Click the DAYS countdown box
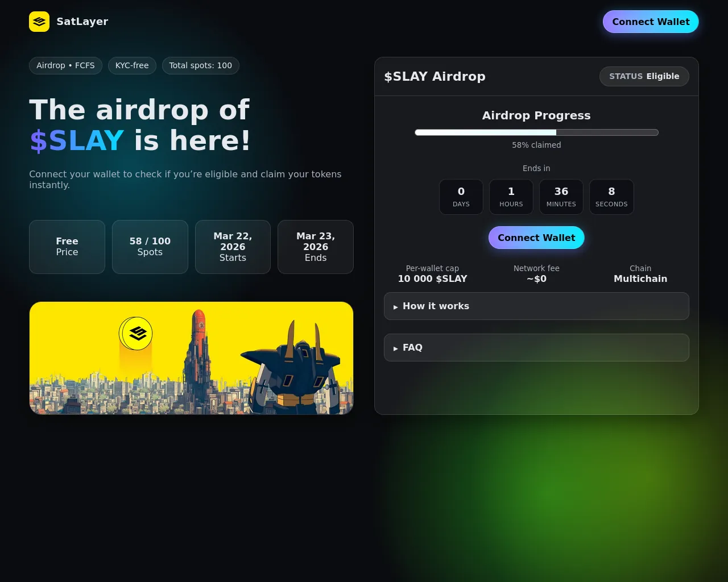This screenshot has height=582, width=728. [461, 197]
